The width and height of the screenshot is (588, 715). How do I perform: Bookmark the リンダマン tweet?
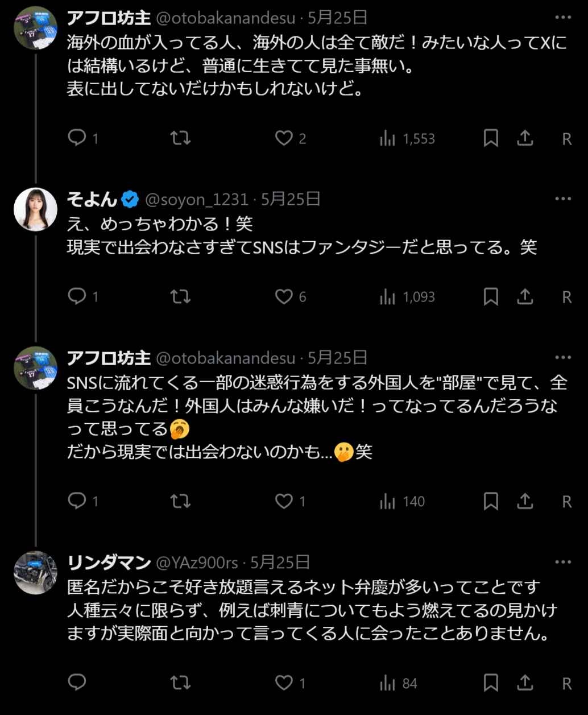coord(490,683)
